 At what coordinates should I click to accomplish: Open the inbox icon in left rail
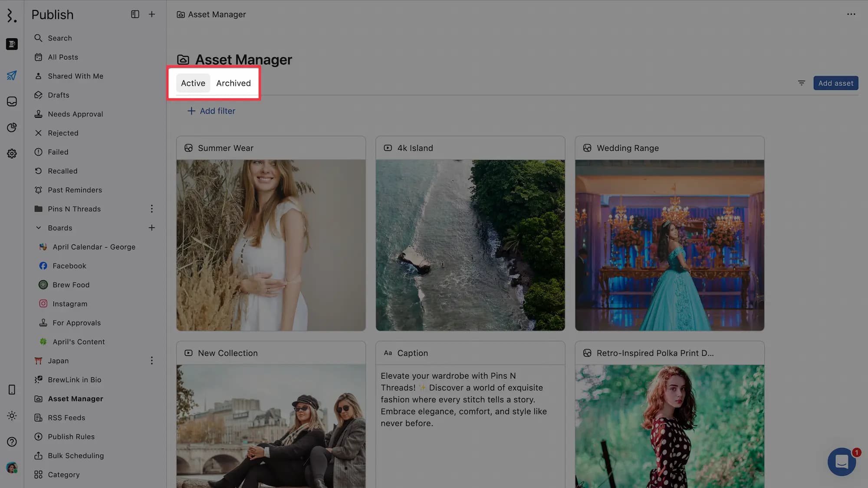[x=12, y=102]
